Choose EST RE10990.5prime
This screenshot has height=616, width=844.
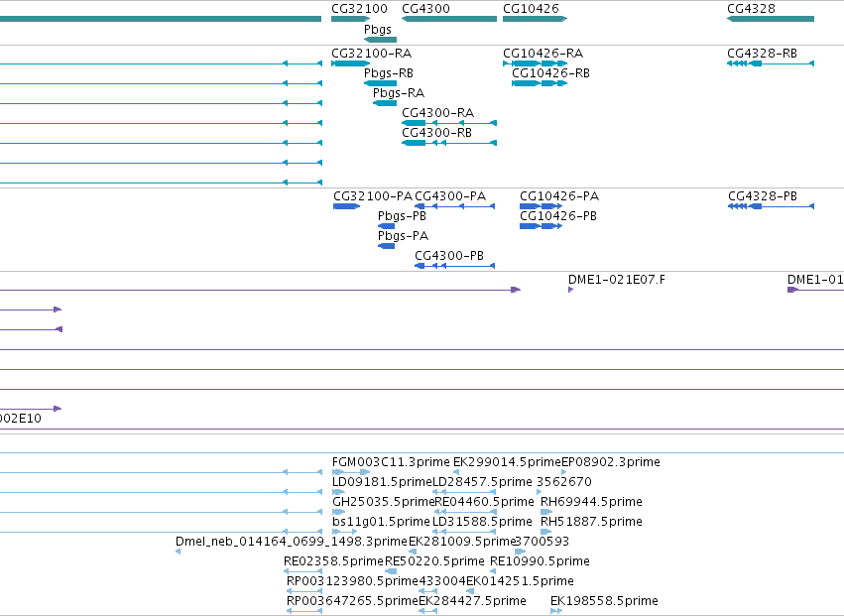click(x=540, y=561)
